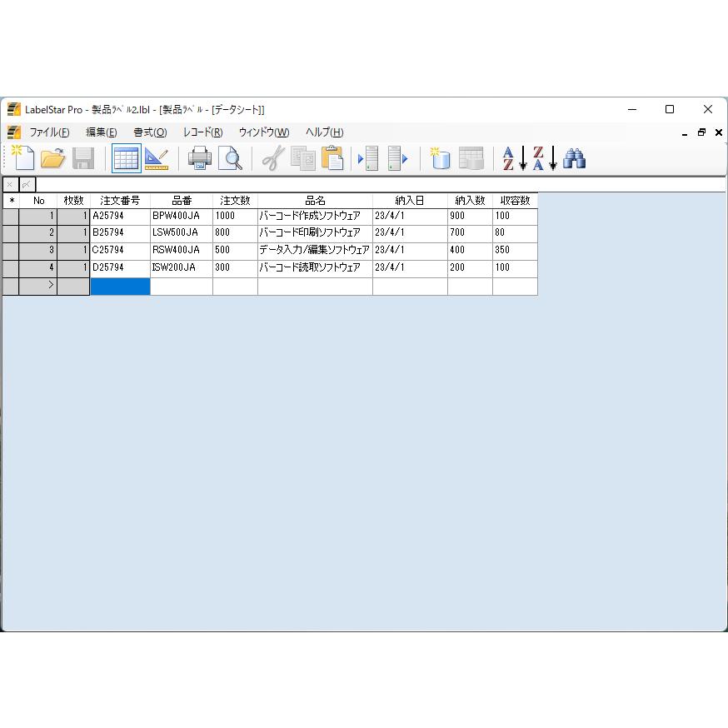This screenshot has height=728, width=728.
Task: Cancel cell entry with the × button
Action: pos(11,184)
